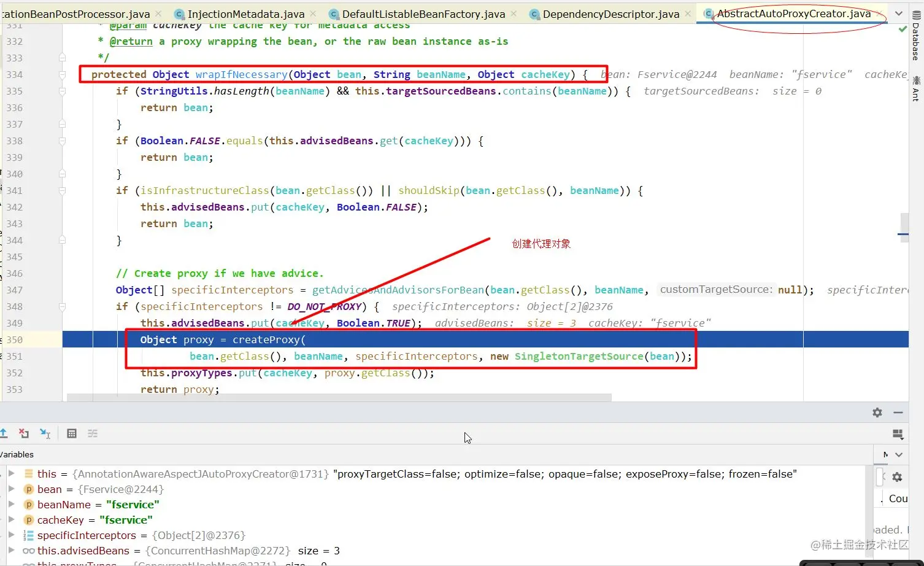Click the customTargetSource parameter hint
This screenshot has height=566, width=924.
pyautogui.click(x=717, y=289)
